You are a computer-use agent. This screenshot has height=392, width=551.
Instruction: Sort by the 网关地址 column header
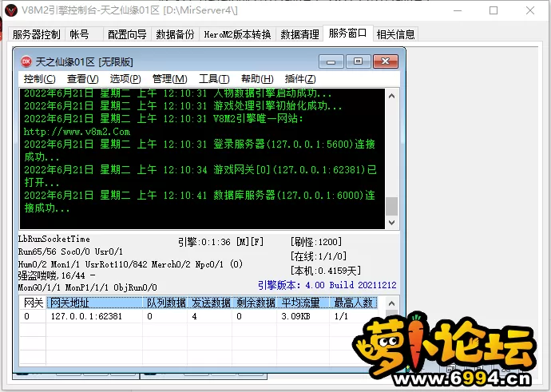94,303
